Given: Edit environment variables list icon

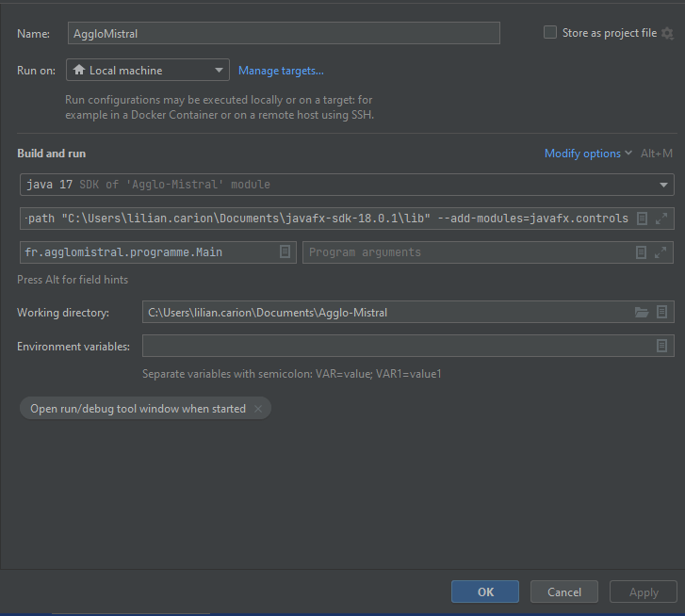Looking at the screenshot, I should pyautogui.click(x=661, y=346).
